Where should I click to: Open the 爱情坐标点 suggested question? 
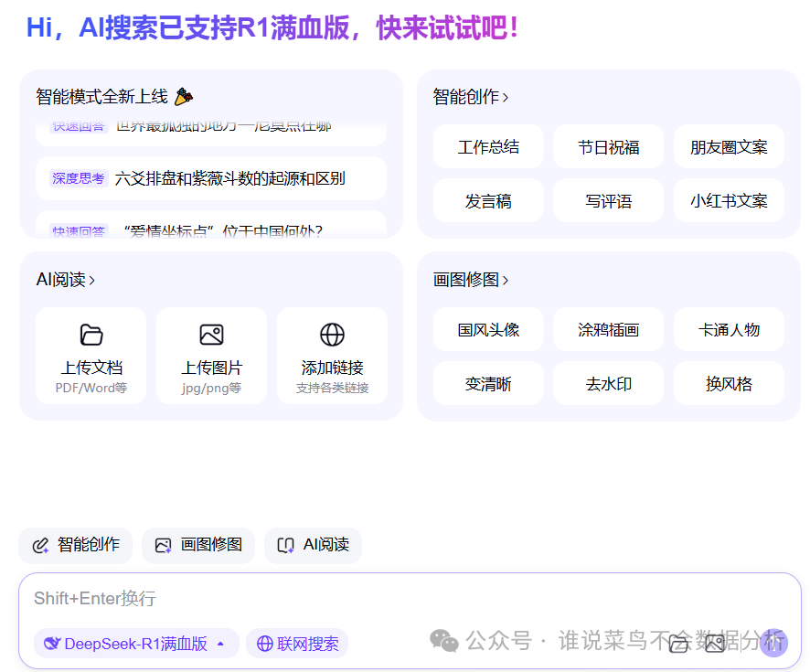[x=211, y=225]
